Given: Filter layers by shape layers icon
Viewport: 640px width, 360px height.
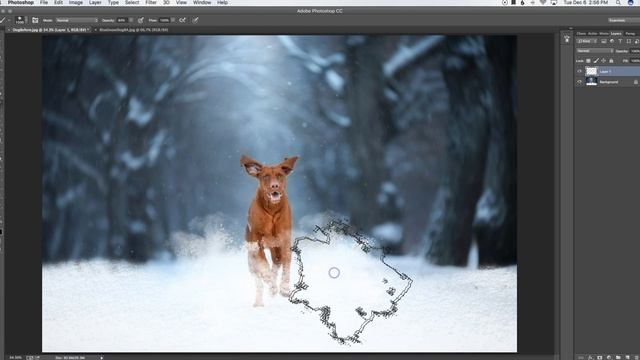Looking at the screenshot, I should 629,41.
